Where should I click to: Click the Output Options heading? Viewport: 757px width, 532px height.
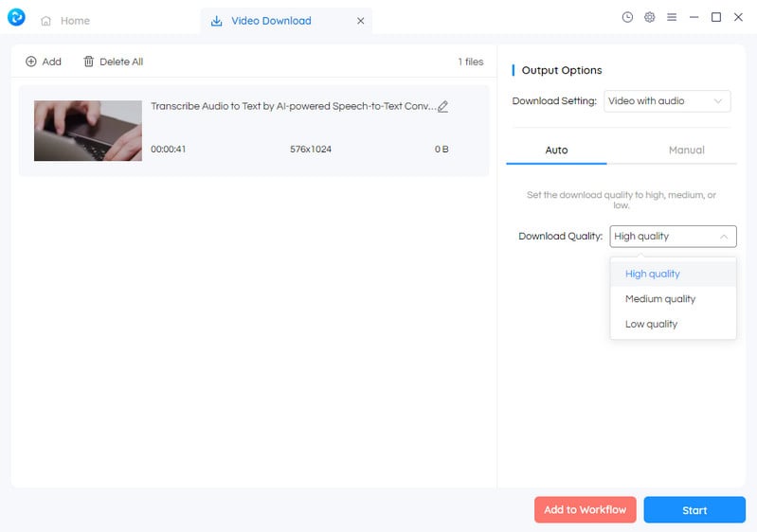tap(562, 70)
